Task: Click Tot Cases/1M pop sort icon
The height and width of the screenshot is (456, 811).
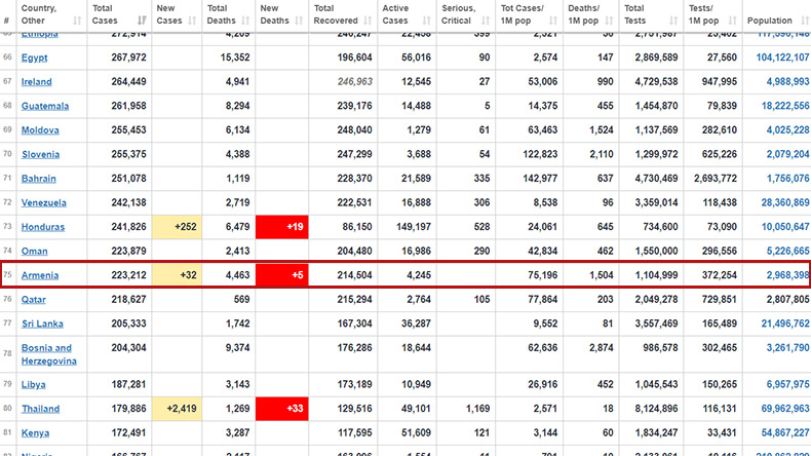Action: pyautogui.click(x=553, y=21)
